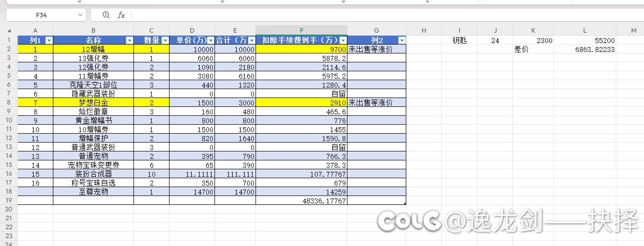
Task: Select the cell containing 13强化券
Action: (x=93, y=58)
